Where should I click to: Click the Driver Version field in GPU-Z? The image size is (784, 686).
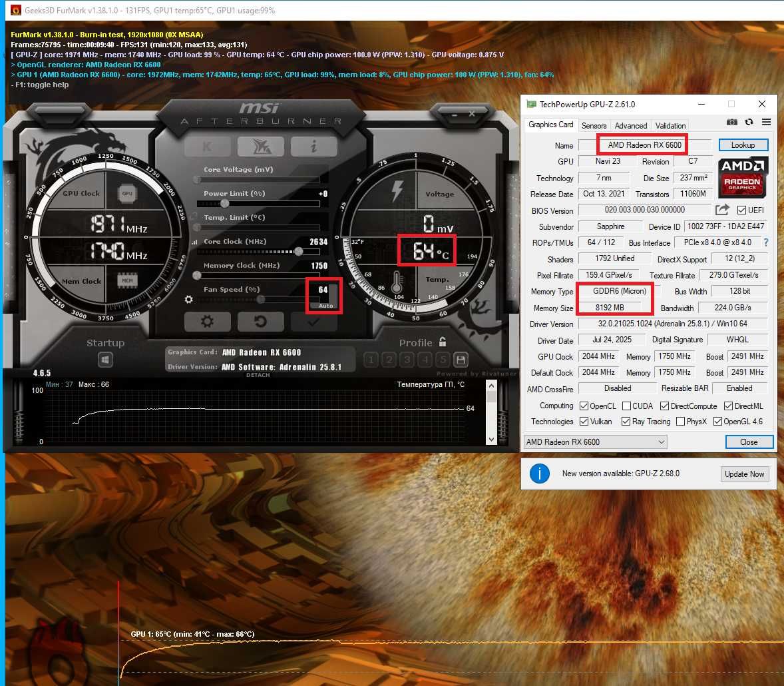(672, 323)
